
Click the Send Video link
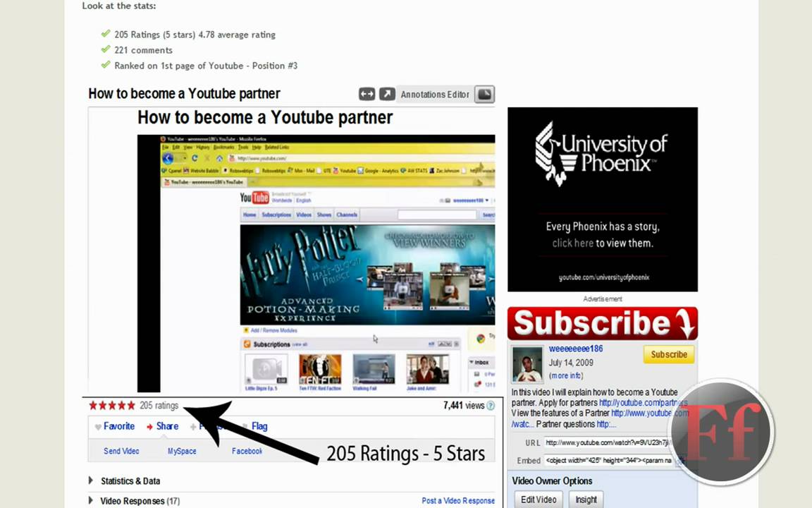click(121, 451)
